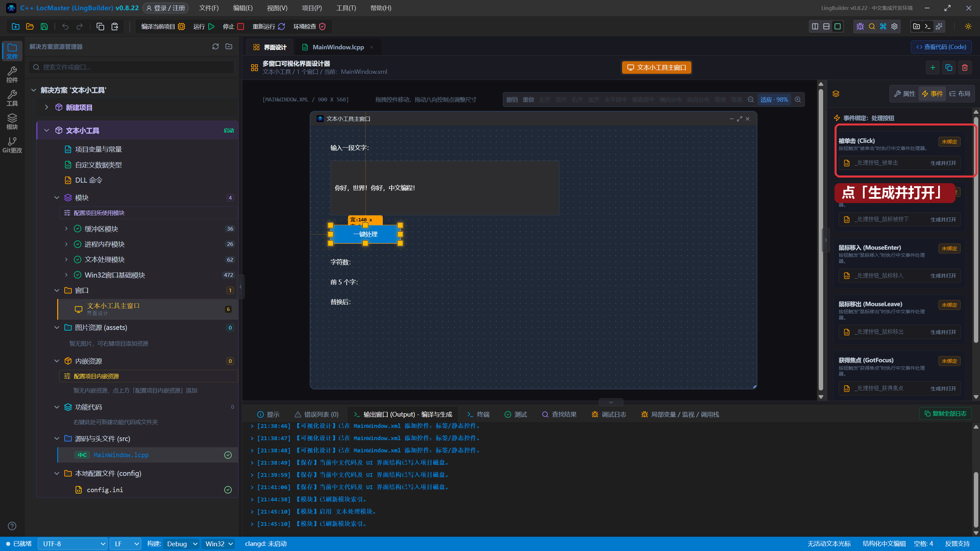Screen dimensions: 980x551
Task: Refresh the solution explorer
Action: [x=215, y=46]
